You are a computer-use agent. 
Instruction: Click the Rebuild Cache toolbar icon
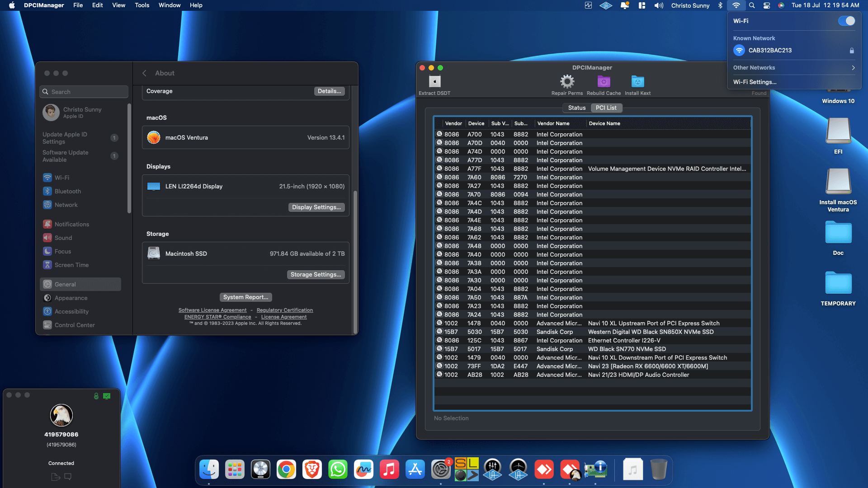point(604,82)
